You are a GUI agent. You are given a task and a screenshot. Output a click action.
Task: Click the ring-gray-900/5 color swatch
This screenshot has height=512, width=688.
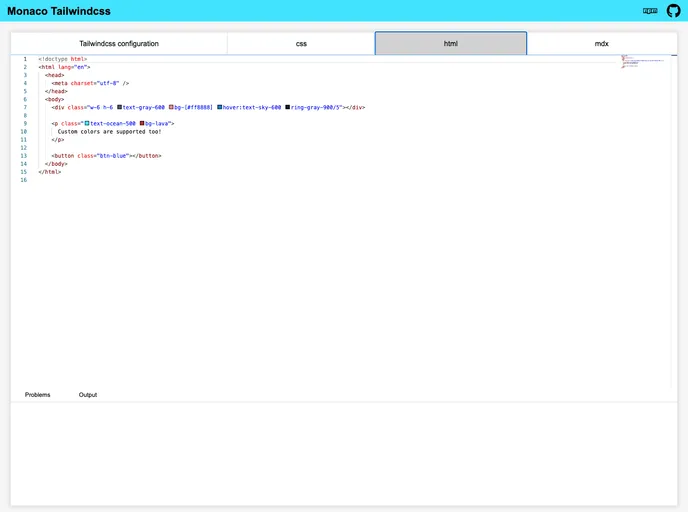(x=287, y=107)
